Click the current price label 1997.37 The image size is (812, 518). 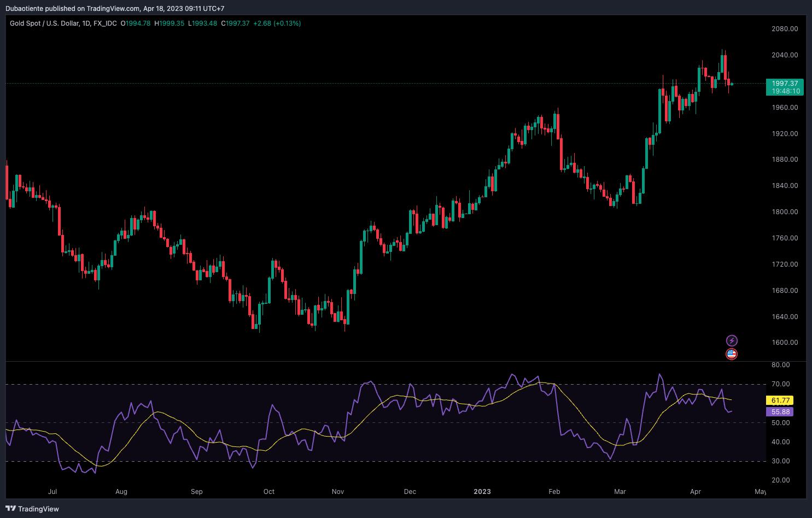(x=785, y=84)
